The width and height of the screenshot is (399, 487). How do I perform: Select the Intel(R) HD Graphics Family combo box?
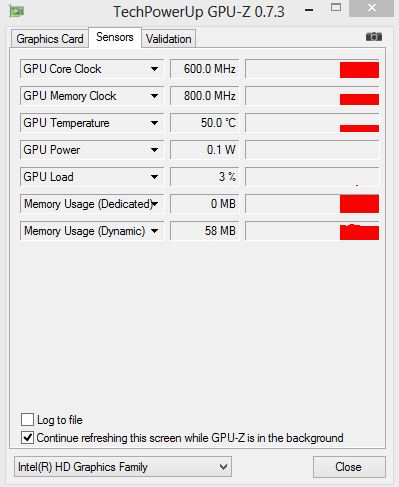tap(123, 467)
